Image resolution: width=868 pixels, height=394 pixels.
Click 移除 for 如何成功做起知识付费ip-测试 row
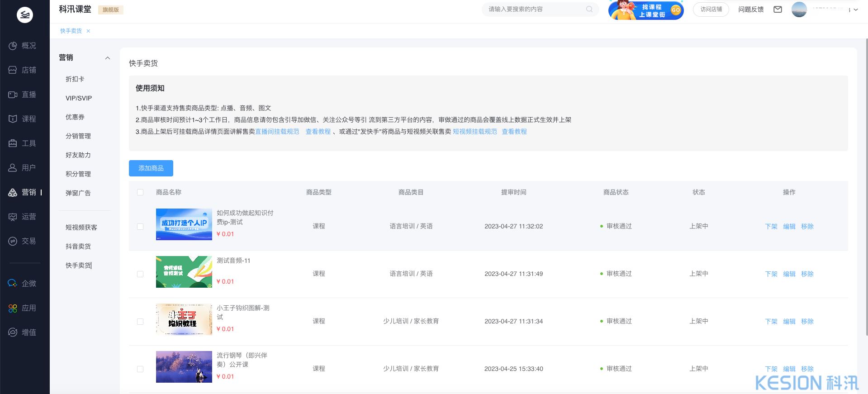807,227
